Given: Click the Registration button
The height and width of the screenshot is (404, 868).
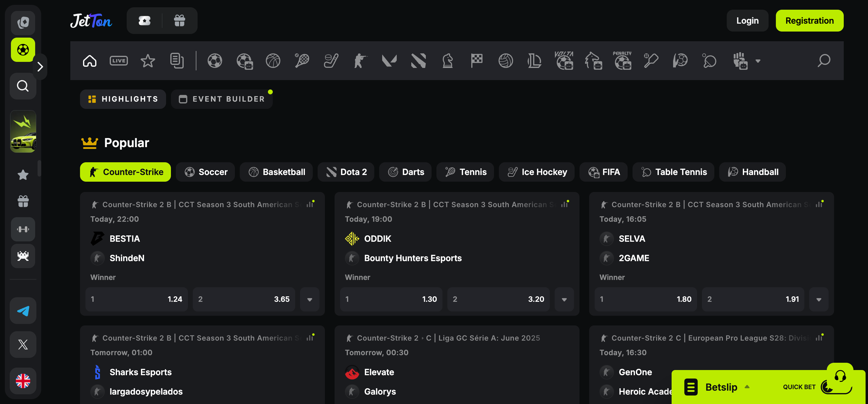Looking at the screenshot, I should (x=810, y=21).
